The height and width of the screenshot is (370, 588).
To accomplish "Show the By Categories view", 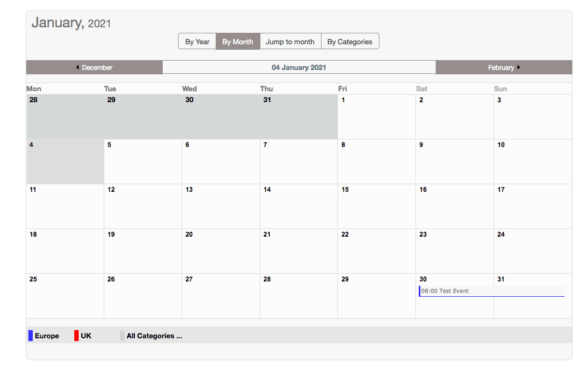I will [349, 42].
